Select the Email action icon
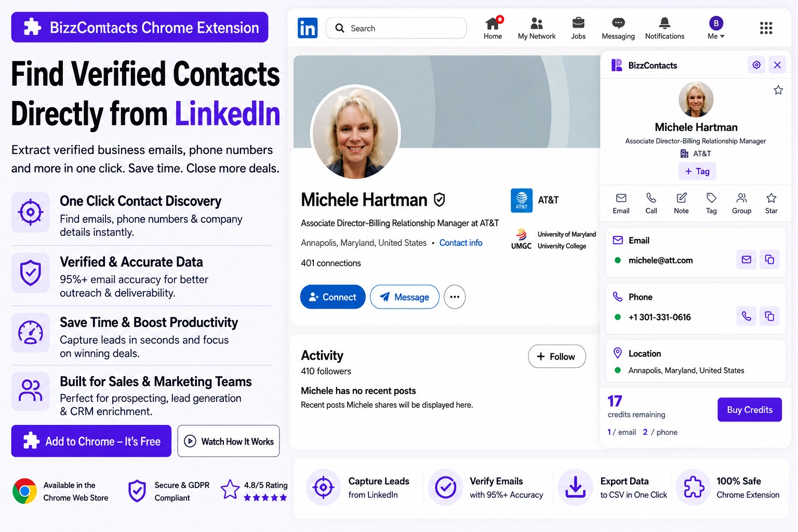 tap(621, 203)
